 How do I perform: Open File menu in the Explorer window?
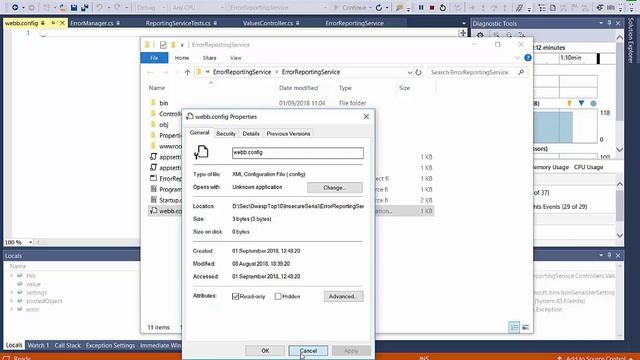(x=154, y=58)
